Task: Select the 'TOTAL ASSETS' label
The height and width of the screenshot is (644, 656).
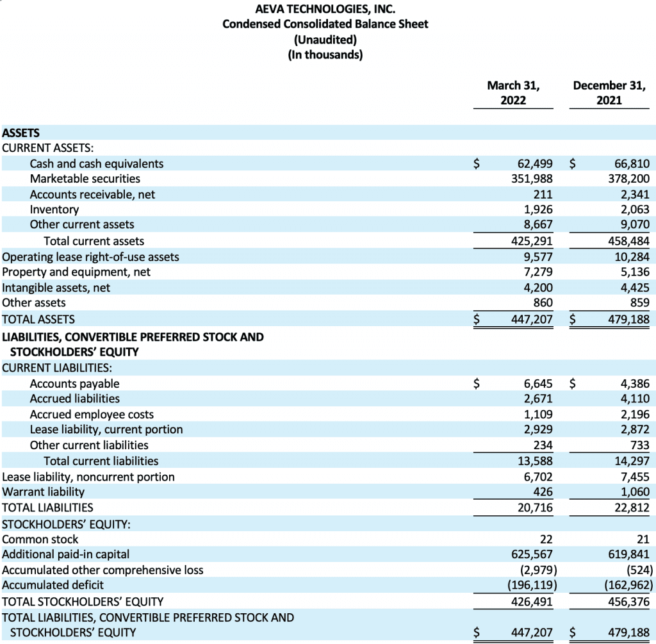Action: (x=38, y=320)
